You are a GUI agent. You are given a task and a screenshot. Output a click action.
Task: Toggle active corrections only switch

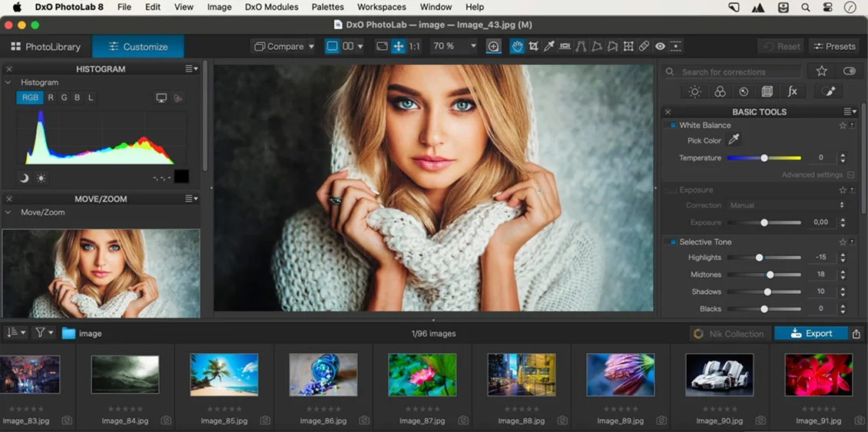849,71
